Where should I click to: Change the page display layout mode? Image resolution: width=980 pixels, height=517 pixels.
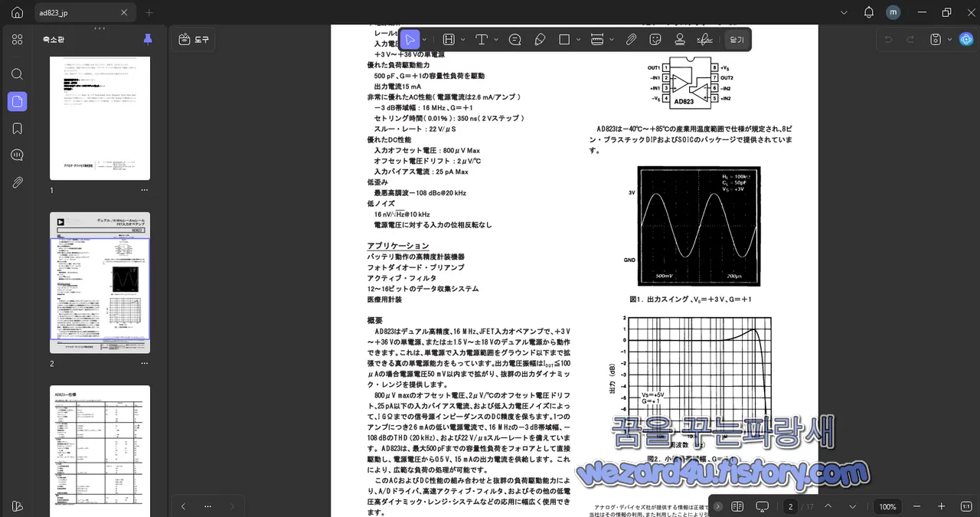pos(737,506)
